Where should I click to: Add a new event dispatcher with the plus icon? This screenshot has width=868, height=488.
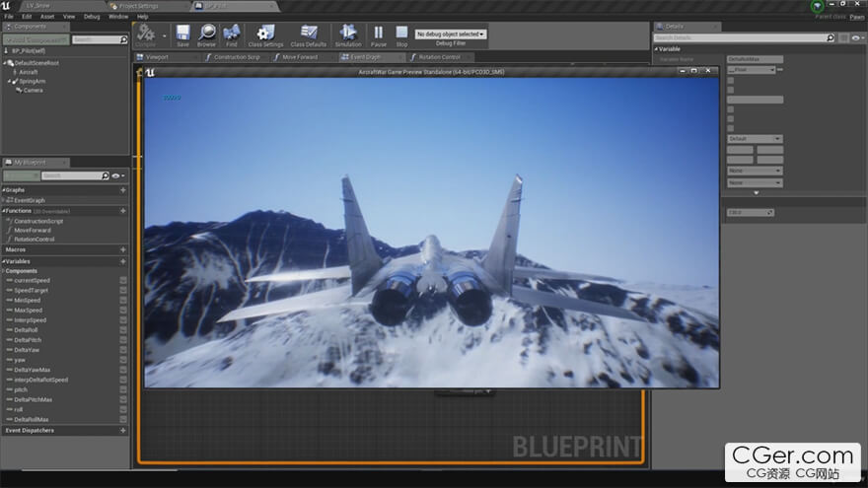(x=123, y=430)
